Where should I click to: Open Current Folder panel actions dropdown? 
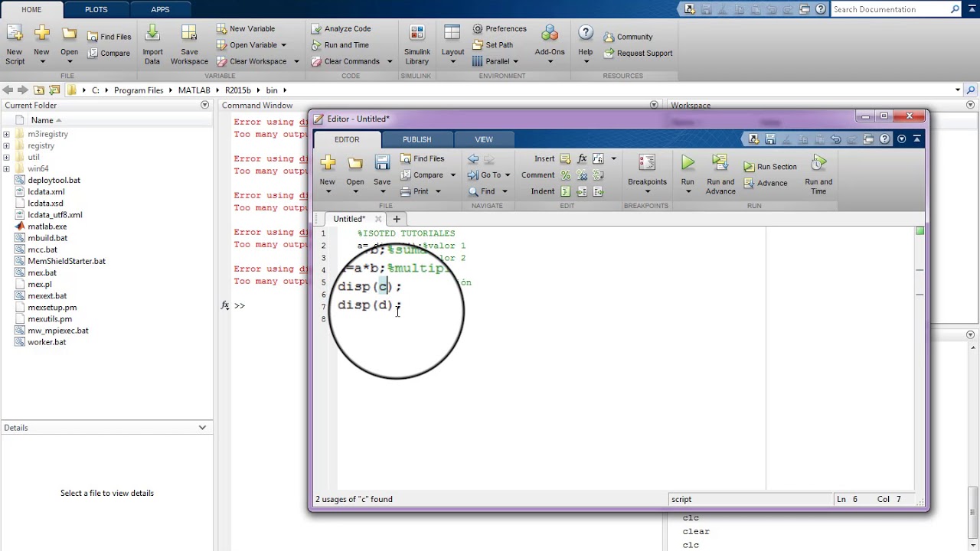(204, 105)
